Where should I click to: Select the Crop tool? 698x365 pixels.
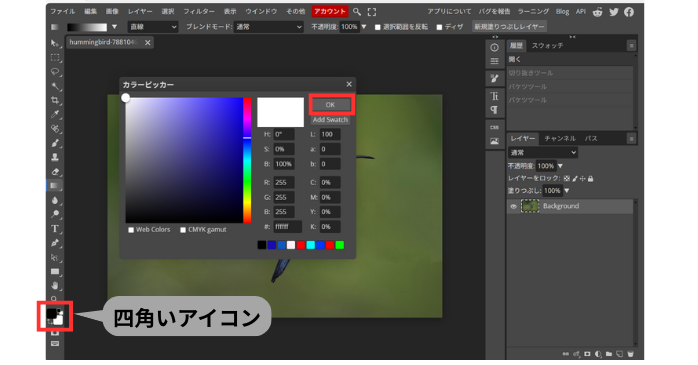click(x=55, y=100)
